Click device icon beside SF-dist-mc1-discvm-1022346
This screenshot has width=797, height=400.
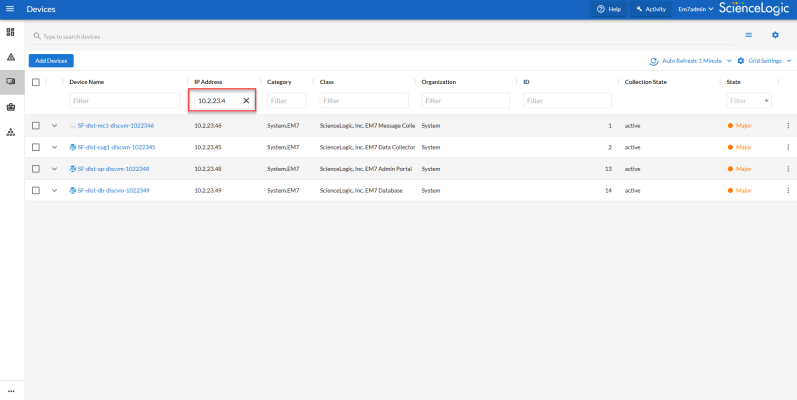coord(73,126)
